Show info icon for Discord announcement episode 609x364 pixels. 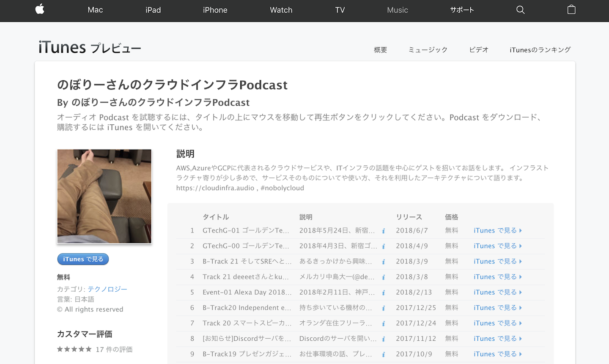[384, 339]
